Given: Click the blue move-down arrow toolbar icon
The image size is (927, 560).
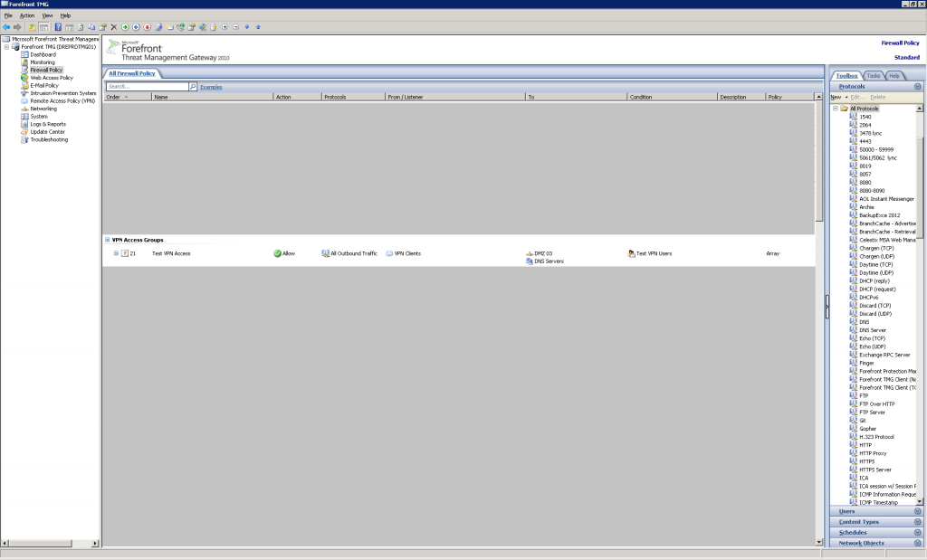Looking at the screenshot, I should pyautogui.click(x=247, y=27).
